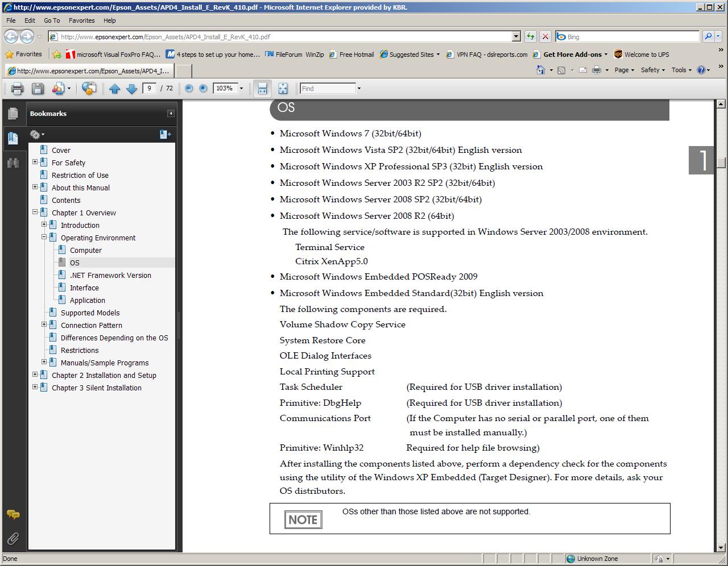Open the Help menu
The image size is (728, 566).
(110, 20)
